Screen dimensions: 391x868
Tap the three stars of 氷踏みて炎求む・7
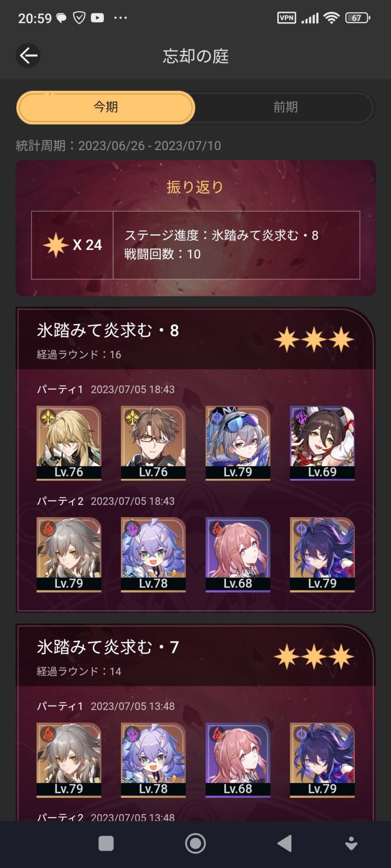(314, 656)
